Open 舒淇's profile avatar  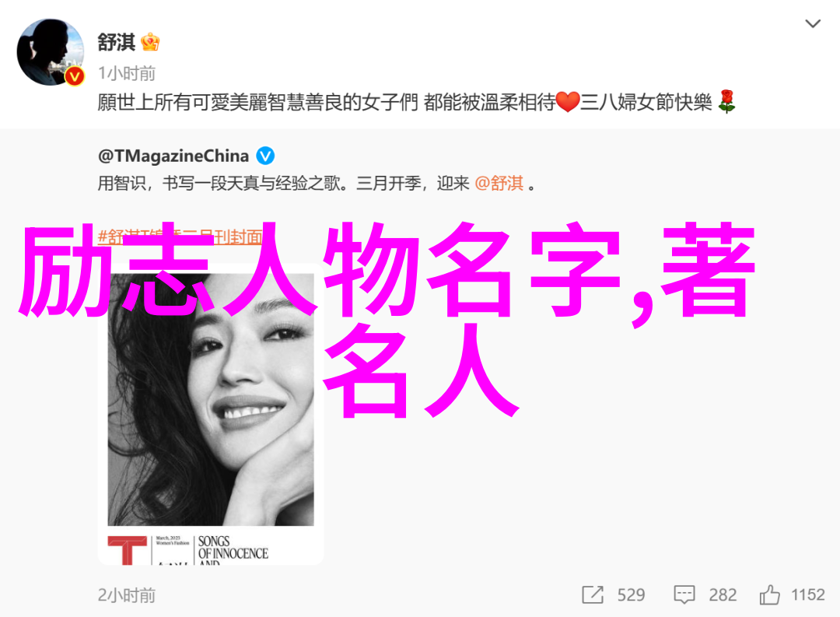[x=51, y=52]
